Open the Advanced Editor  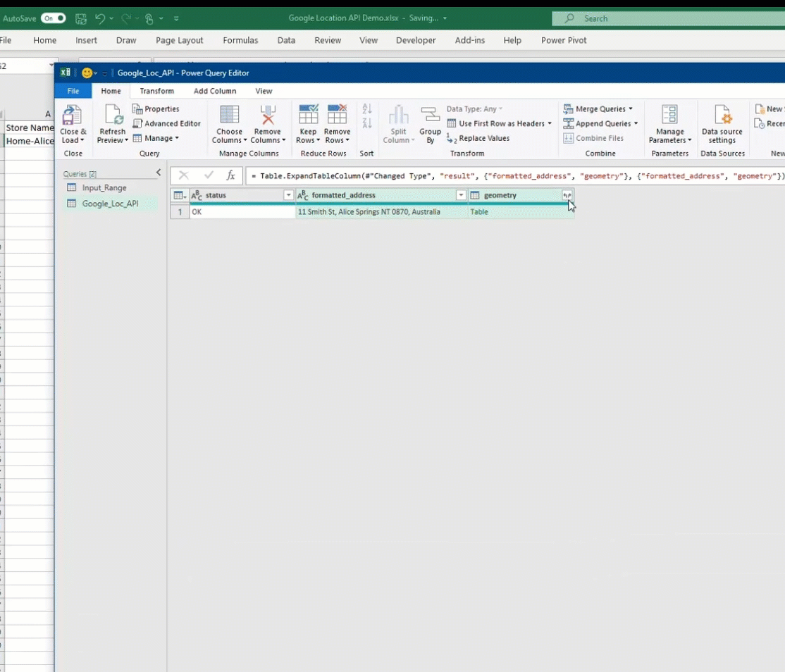pos(167,123)
